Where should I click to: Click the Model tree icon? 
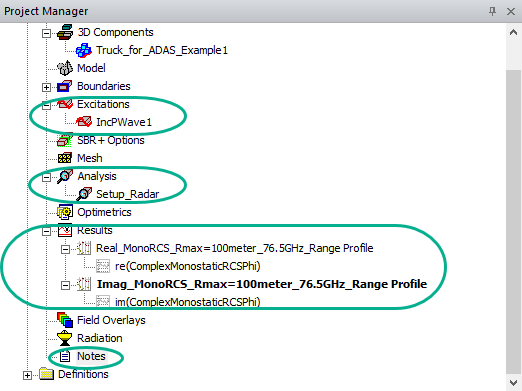65,68
